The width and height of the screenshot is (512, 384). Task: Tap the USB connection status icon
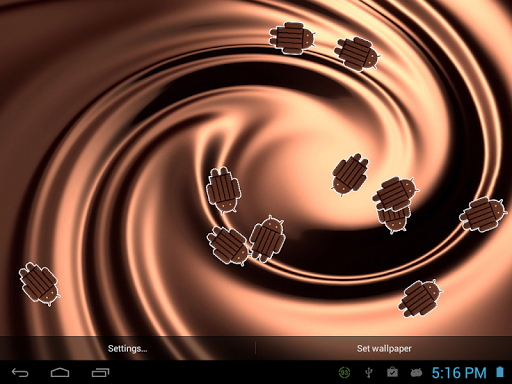point(369,372)
